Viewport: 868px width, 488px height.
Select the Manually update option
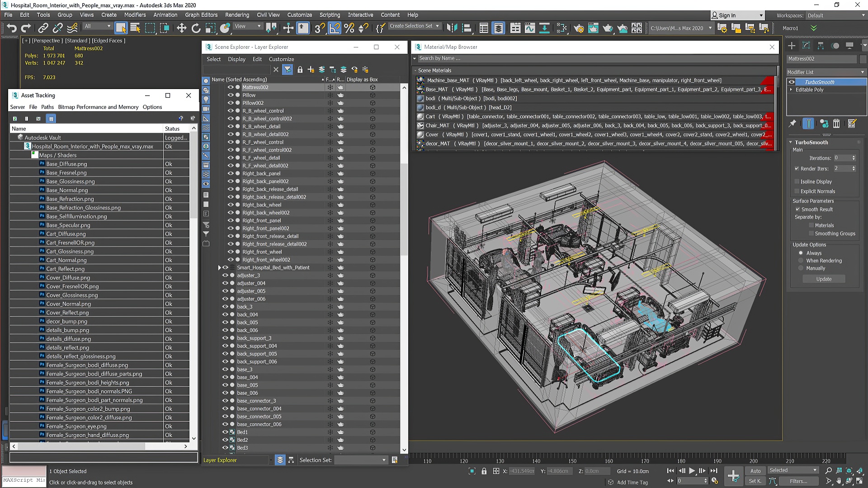(x=801, y=268)
